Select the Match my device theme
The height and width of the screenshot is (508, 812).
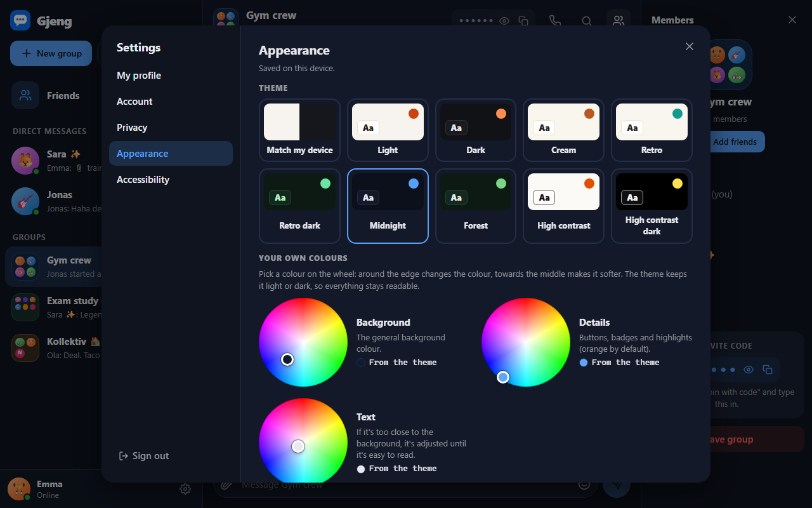tap(299, 130)
